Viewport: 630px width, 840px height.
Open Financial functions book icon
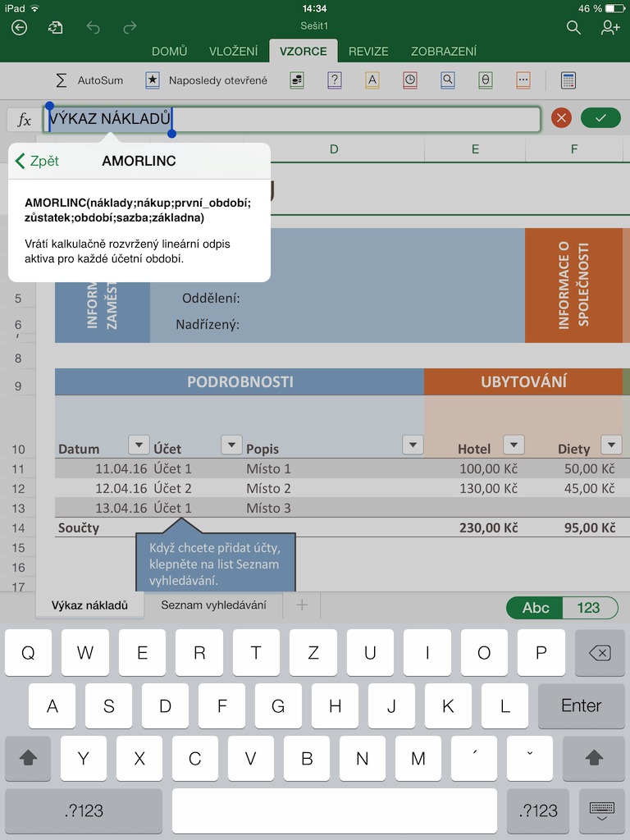pyautogui.click(x=297, y=80)
